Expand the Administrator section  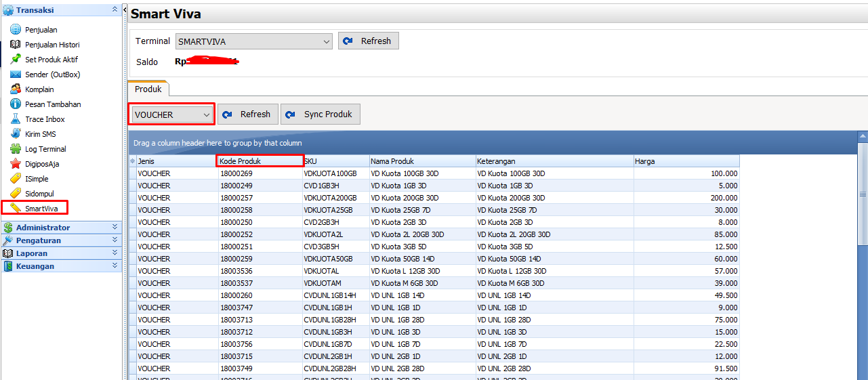coord(115,228)
